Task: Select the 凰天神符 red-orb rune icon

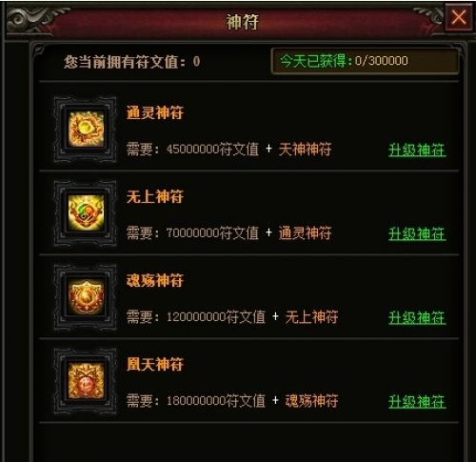Action: [x=86, y=380]
